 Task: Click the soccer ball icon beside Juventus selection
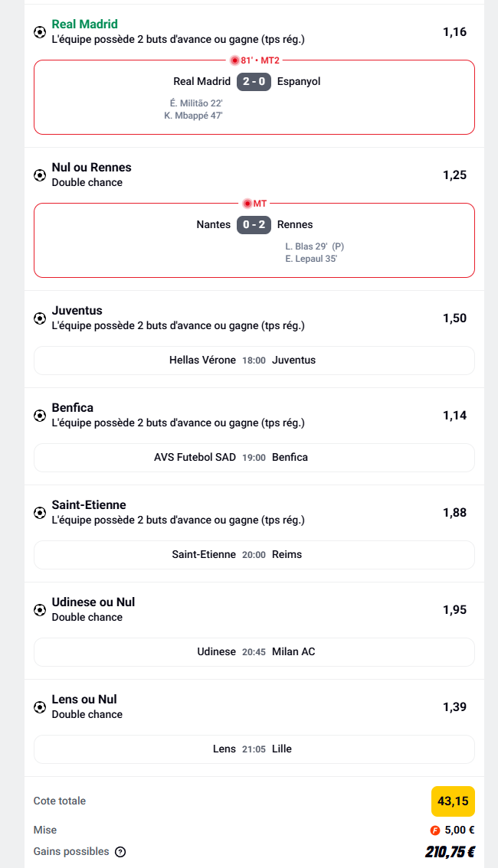tap(40, 318)
